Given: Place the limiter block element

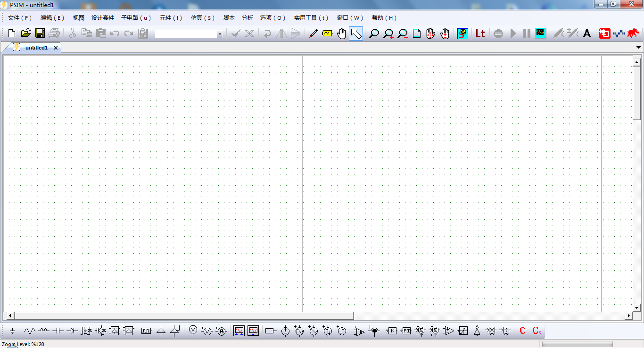Looking at the screenshot, I should [x=462, y=331].
